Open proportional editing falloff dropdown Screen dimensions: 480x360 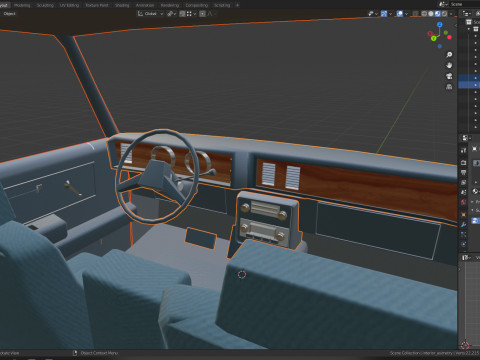211,14
